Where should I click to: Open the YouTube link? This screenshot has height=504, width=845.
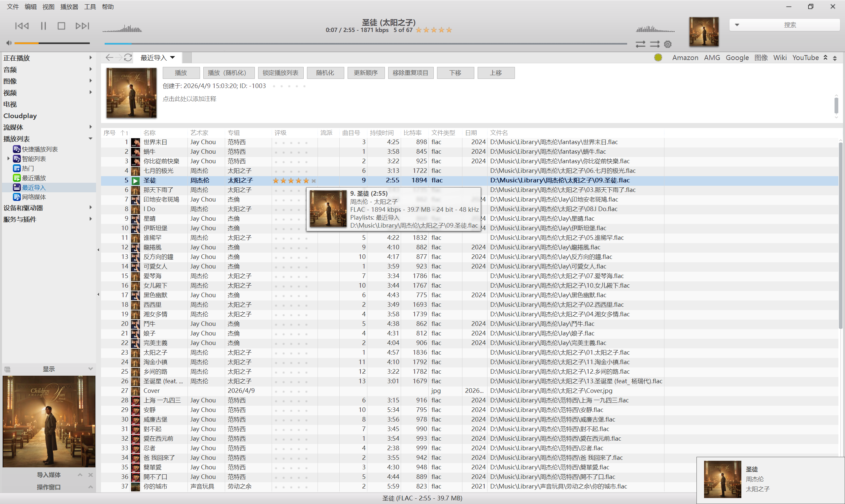(805, 58)
